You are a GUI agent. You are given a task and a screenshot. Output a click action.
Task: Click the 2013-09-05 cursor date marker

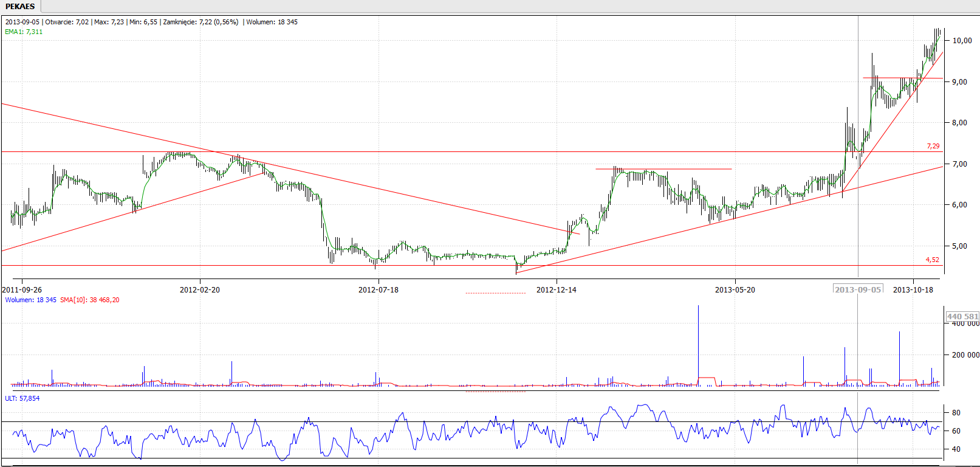tap(858, 289)
